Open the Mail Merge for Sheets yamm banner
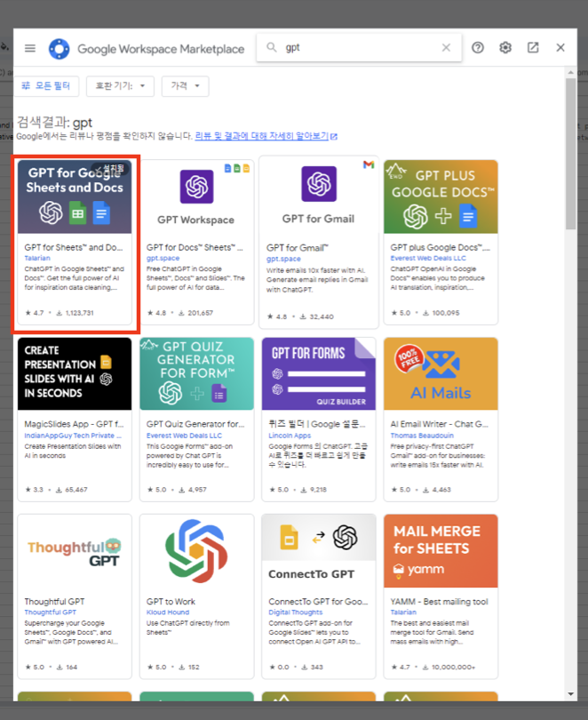The image size is (588, 720). 441,551
